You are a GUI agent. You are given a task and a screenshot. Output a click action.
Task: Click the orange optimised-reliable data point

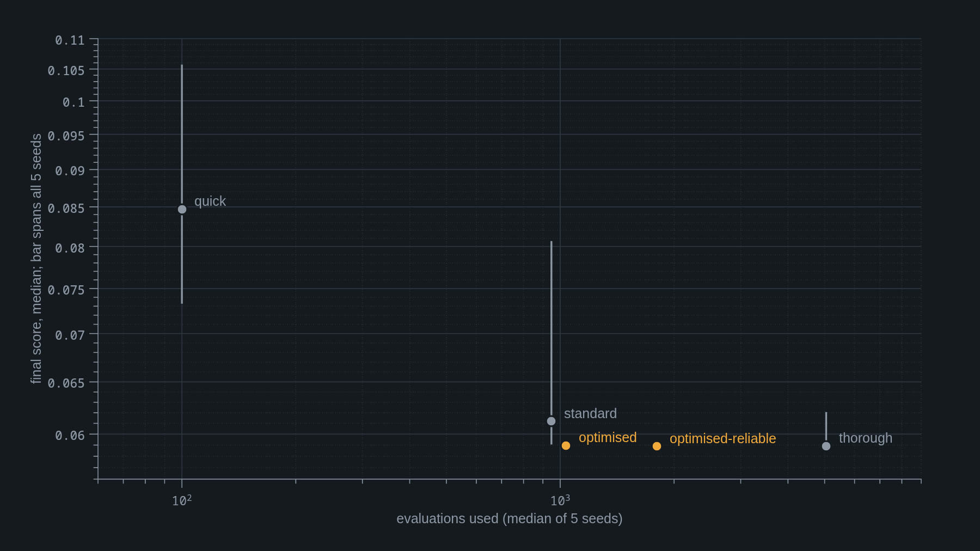(x=657, y=446)
